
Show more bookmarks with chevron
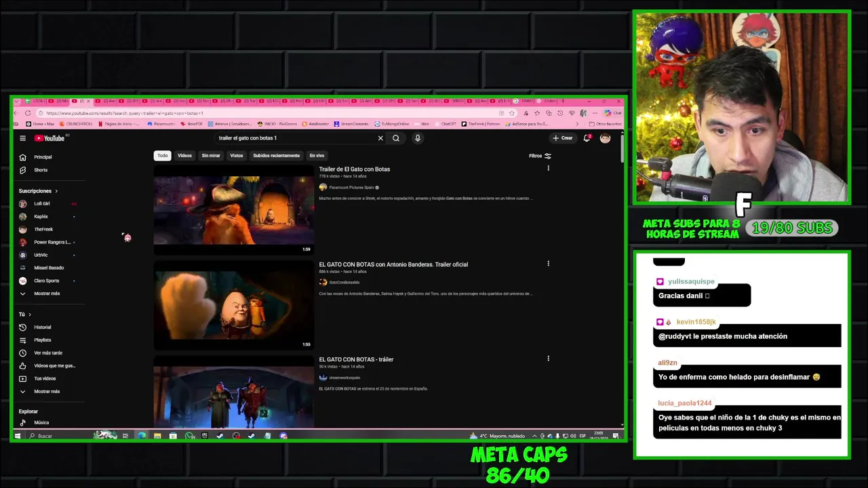pyautogui.click(x=577, y=124)
